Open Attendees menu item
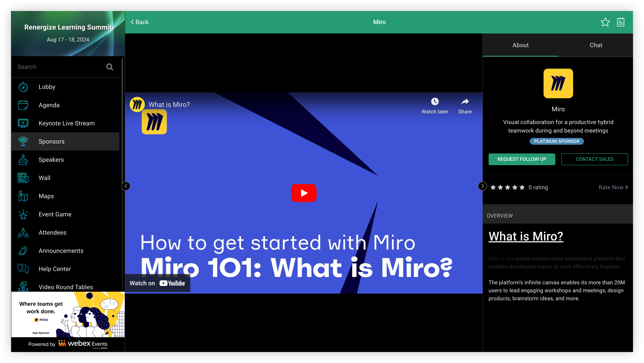Screen dimensions: 644x363 pos(65,233)
